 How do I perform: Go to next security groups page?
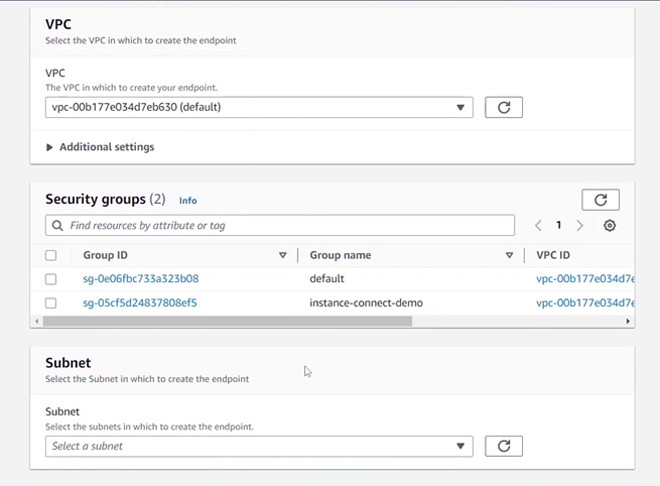tap(580, 226)
